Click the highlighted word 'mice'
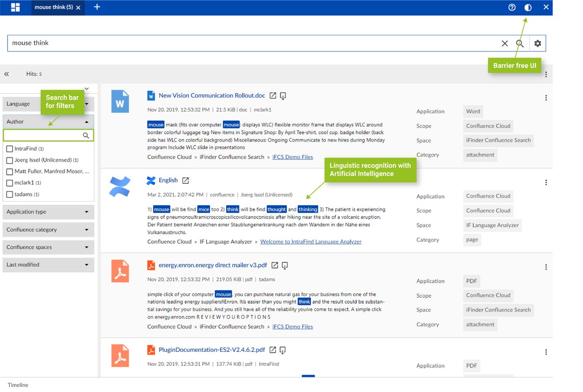This screenshot has width=583, height=392. [204, 210]
